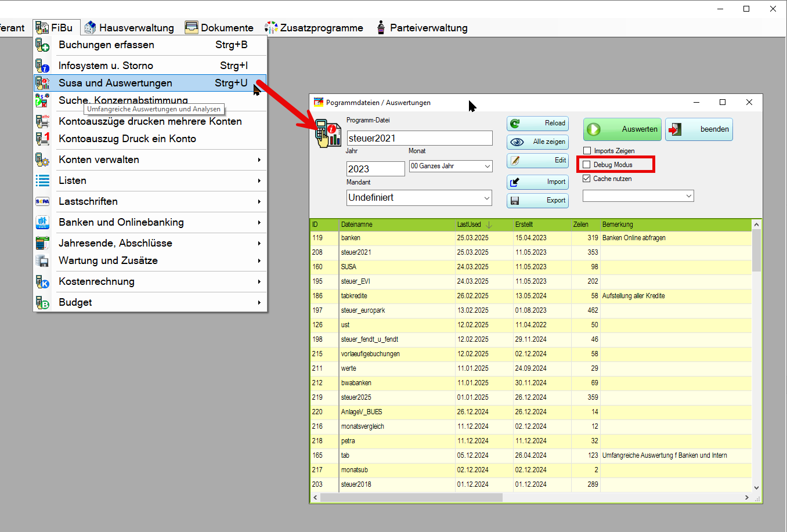Click the Banken und Onlinebanking icon

[42, 222]
